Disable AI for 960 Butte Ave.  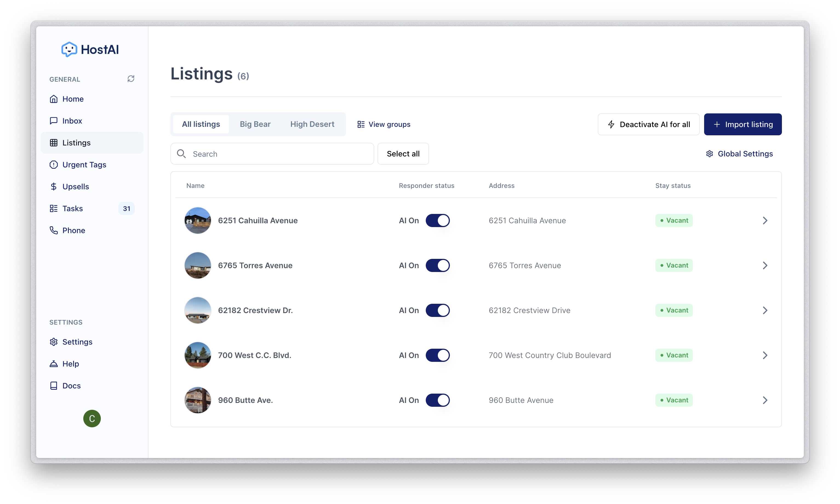point(438,400)
